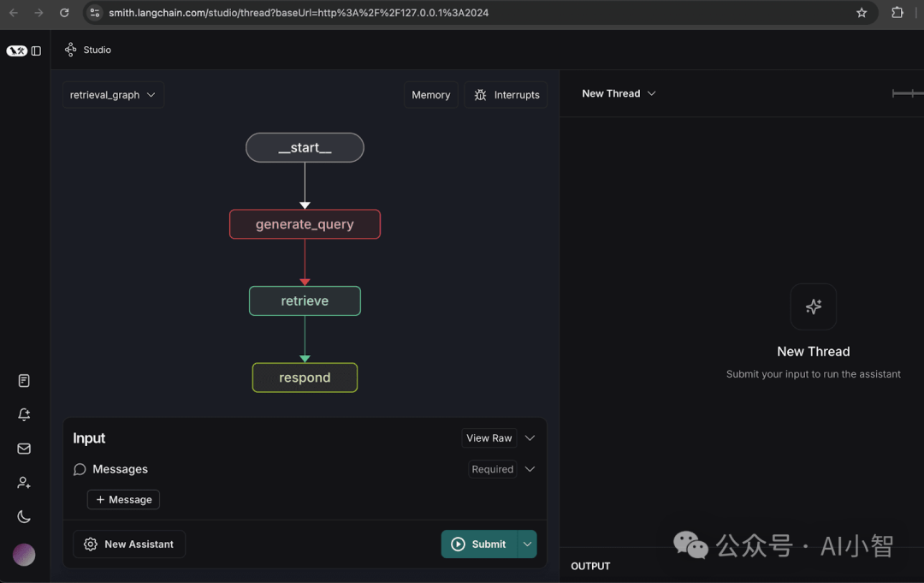Click the New Assistant button
Image resolution: width=924 pixels, height=583 pixels.
[x=128, y=544]
